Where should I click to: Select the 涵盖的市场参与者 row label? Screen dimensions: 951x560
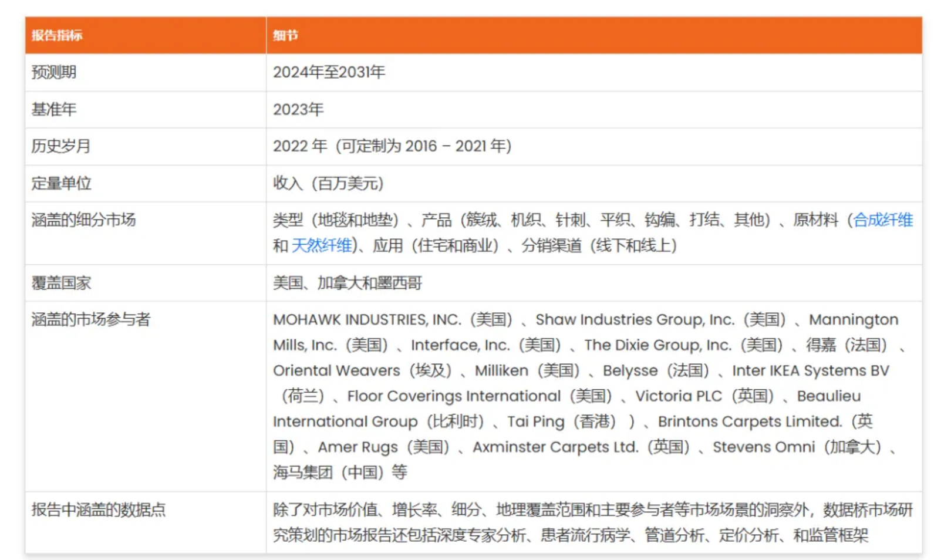[x=91, y=320]
